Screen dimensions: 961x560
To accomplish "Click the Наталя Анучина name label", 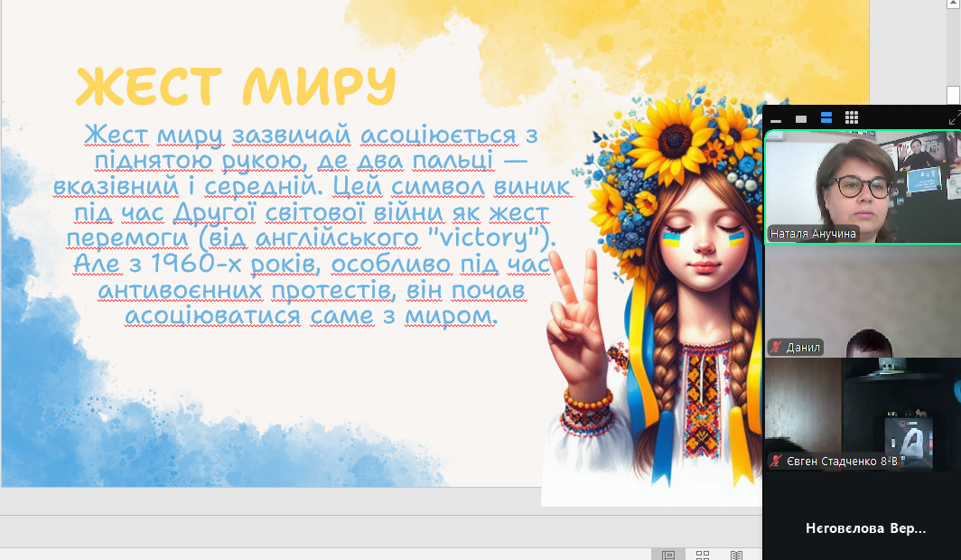I will (813, 234).
